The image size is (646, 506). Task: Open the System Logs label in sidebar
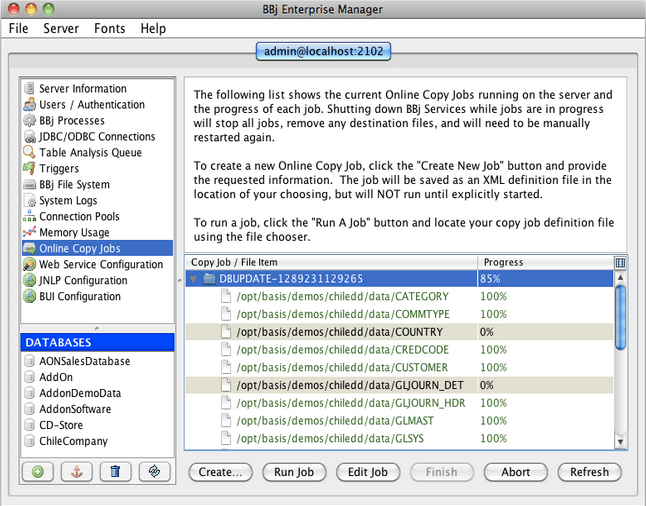[x=68, y=201]
